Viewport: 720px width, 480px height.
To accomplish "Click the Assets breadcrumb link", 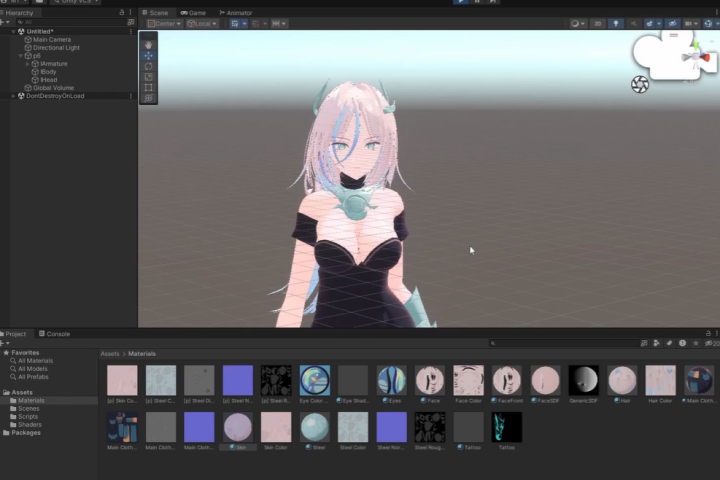I will 110,354.
